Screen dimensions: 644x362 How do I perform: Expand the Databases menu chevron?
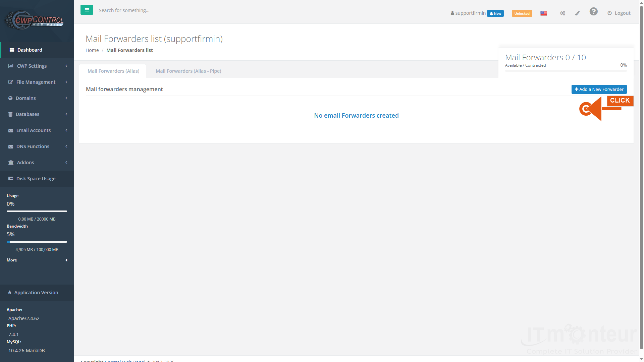pyautogui.click(x=66, y=114)
